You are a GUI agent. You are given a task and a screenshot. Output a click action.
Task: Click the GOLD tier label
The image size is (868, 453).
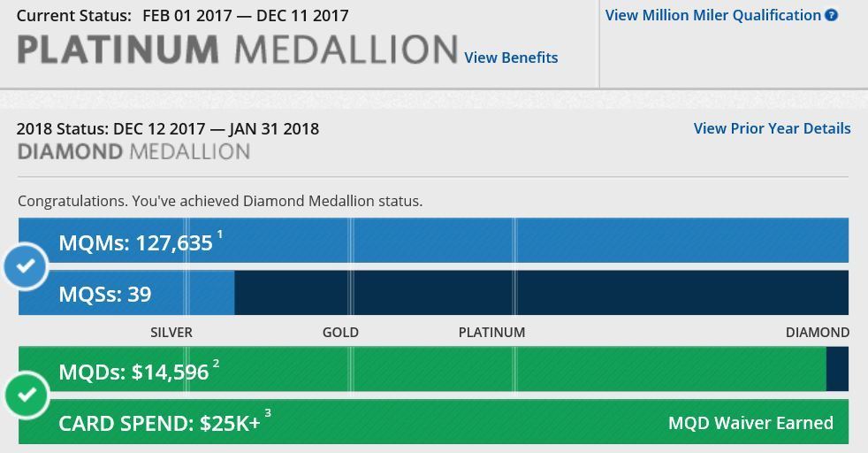click(x=340, y=333)
